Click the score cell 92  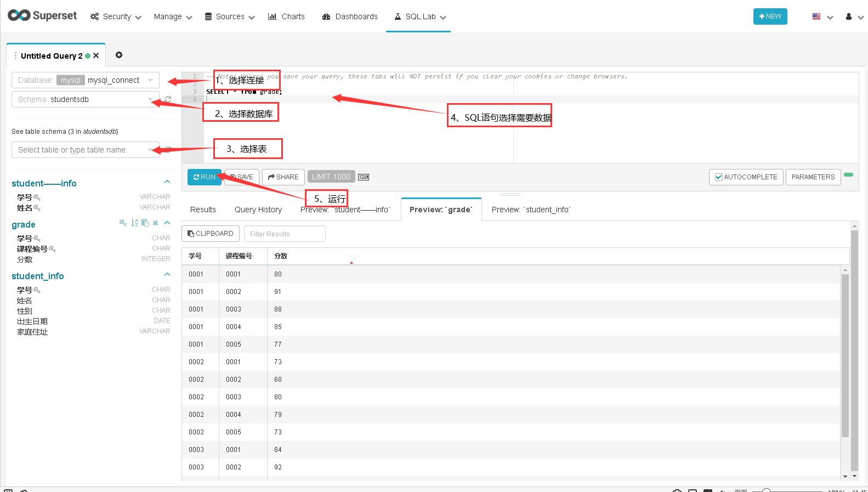tap(278, 467)
